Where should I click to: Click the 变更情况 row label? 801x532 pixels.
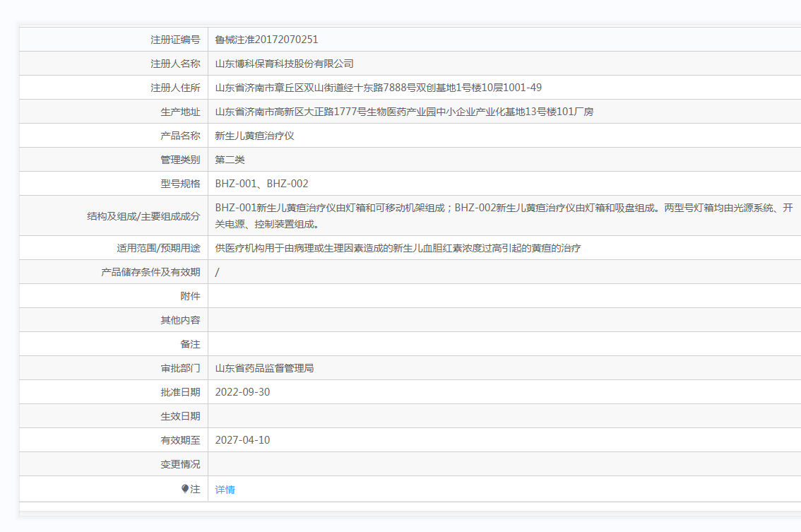click(180, 464)
